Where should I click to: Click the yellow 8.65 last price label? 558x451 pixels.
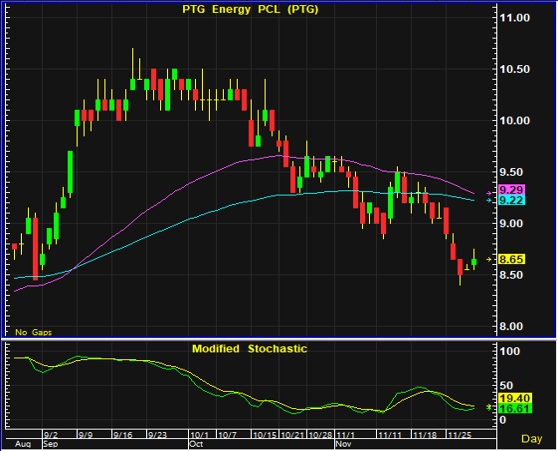(511, 259)
